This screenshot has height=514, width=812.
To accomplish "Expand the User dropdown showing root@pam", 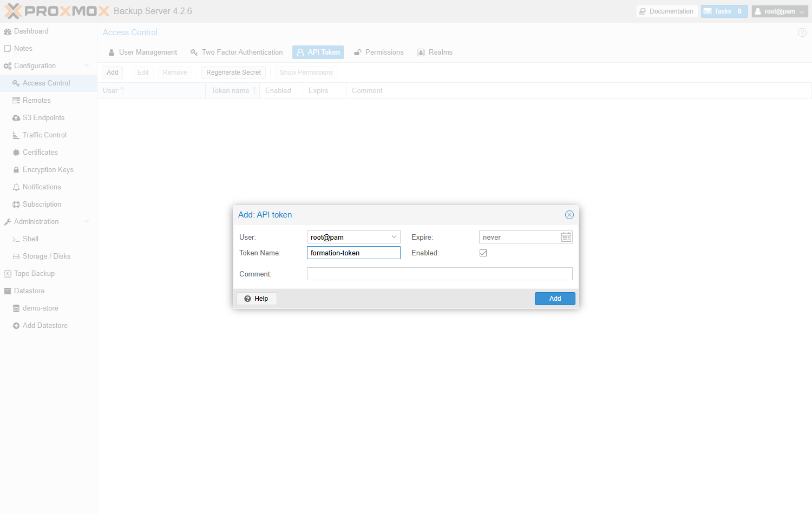I will coord(394,237).
